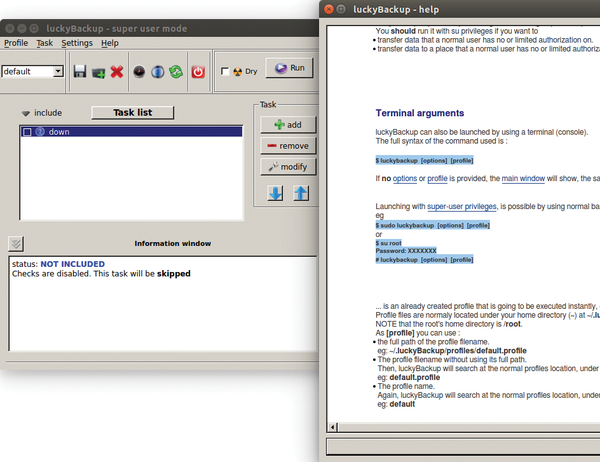The image size is (600, 462).
Task: Click the bold 'default.profile' example text
Action: [415, 377]
